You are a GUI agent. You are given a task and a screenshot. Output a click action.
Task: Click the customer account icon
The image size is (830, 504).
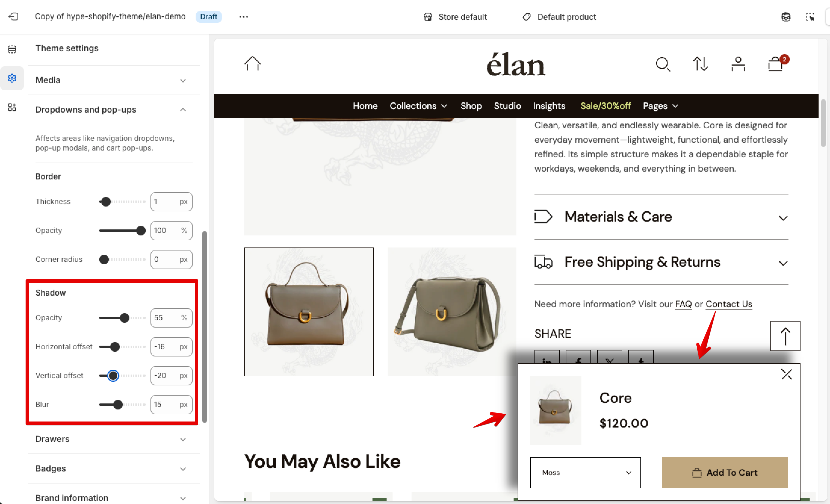[x=738, y=64]
